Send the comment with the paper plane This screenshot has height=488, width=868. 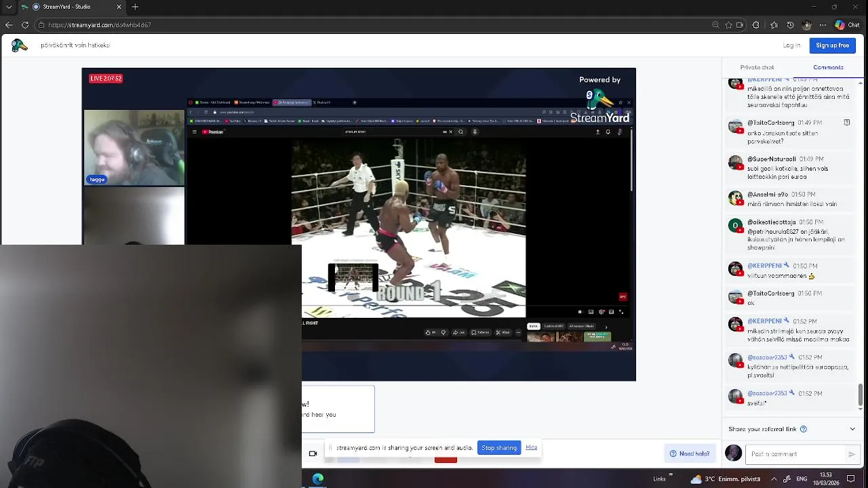tap(852, 454)
